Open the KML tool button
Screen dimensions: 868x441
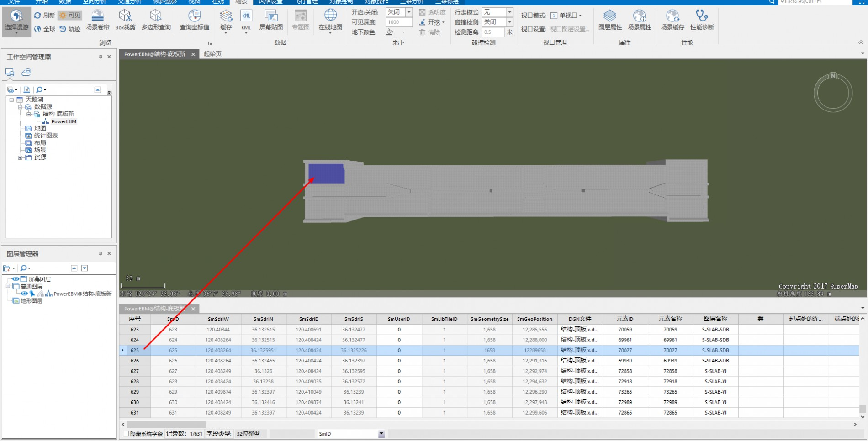click(x=246, y=21)
